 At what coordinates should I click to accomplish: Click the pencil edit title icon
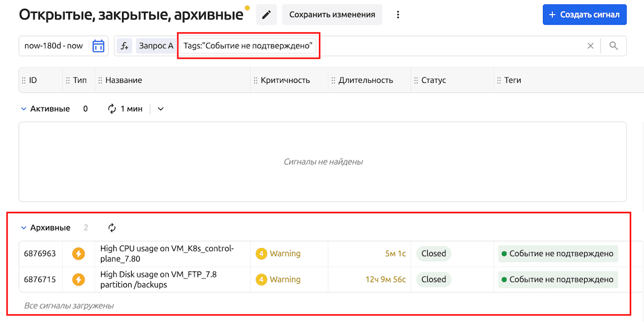click(266, 15)
